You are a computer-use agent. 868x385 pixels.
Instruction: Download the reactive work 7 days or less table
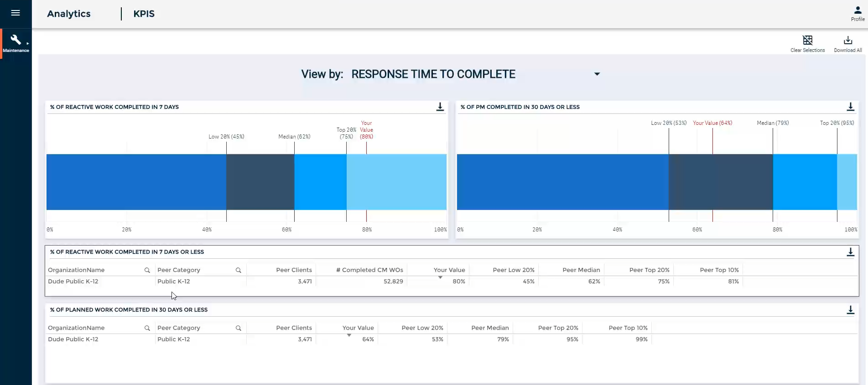(x=850, y=252)
